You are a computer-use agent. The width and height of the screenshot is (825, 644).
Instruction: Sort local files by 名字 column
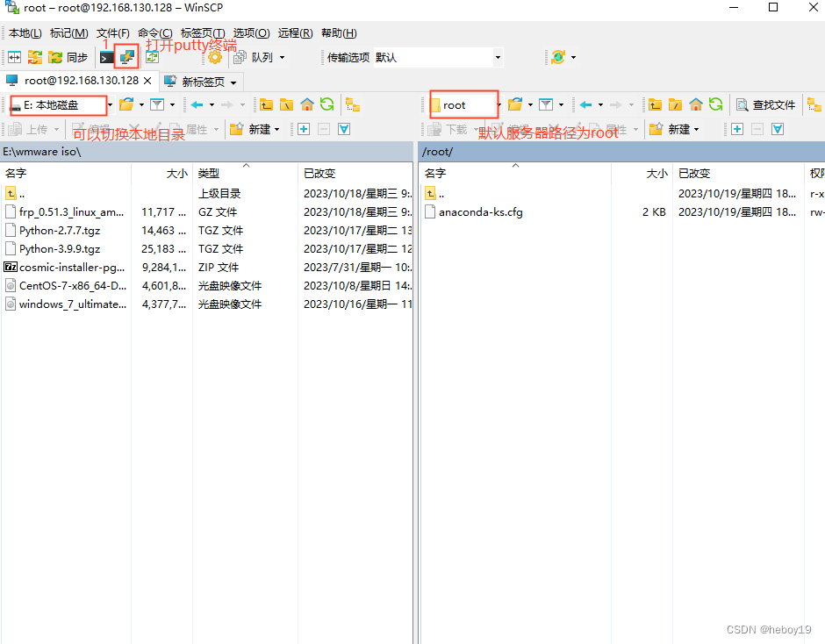[66, 173]
